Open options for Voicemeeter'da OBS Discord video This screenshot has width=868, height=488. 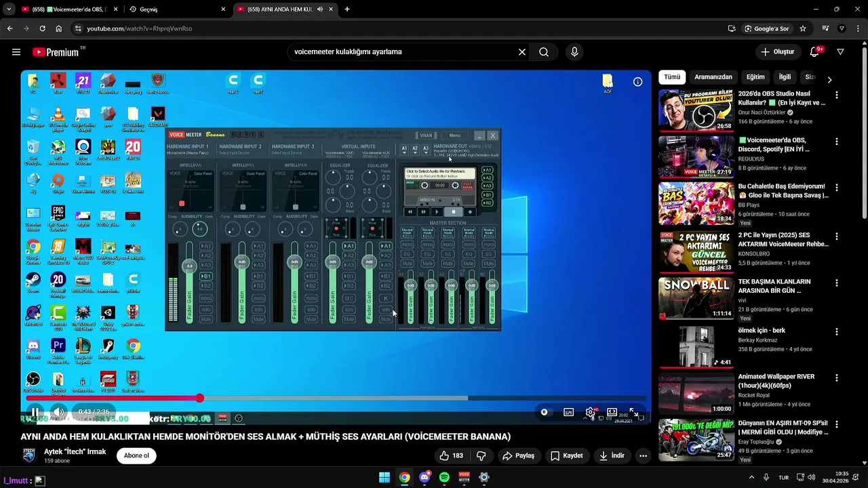point(837,142)
